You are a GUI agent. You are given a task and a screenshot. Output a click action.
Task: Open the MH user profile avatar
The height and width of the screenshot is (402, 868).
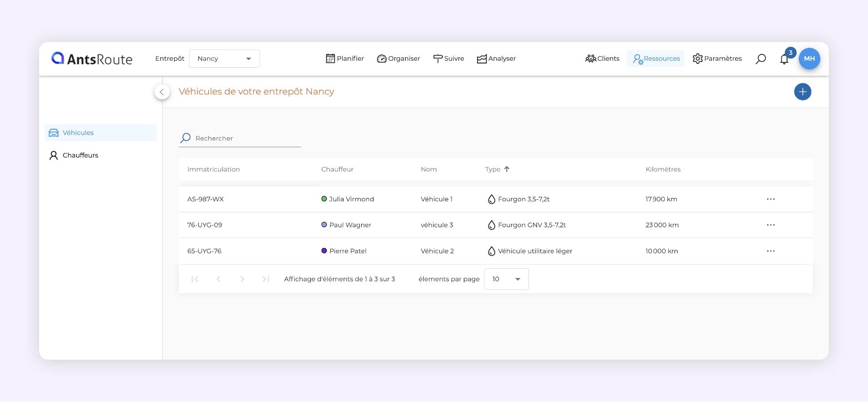tap(809, 59)
